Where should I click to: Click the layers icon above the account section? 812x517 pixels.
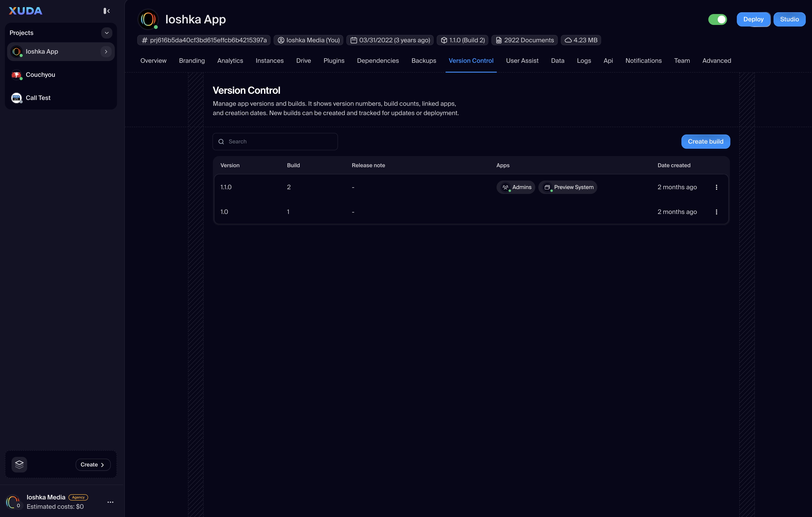(x=19, y=465)
